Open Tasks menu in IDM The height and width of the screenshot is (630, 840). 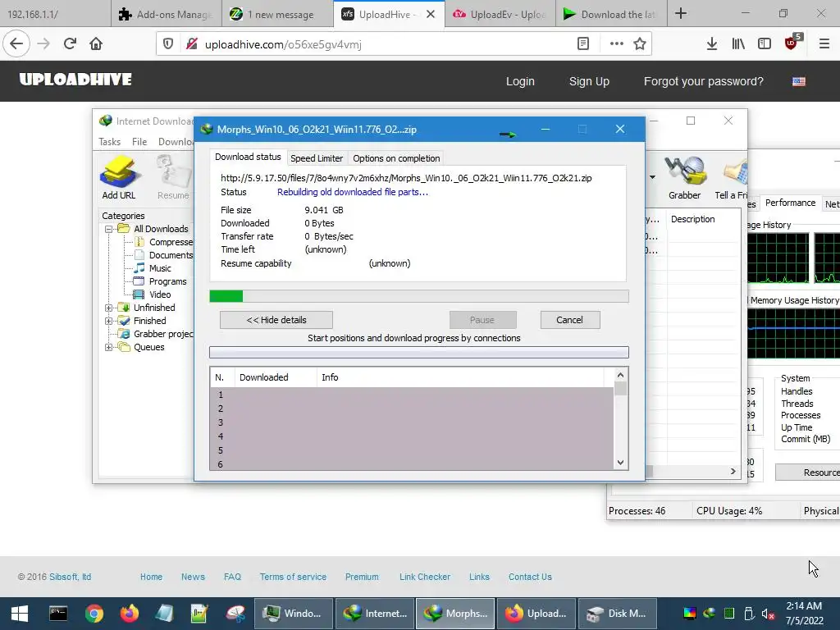point(109,141)
